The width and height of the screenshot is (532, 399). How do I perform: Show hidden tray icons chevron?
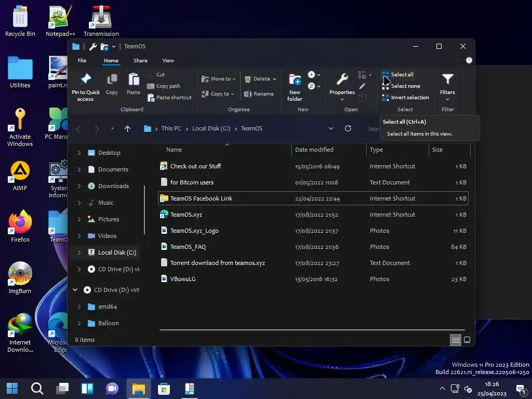(x=442, y=389)
